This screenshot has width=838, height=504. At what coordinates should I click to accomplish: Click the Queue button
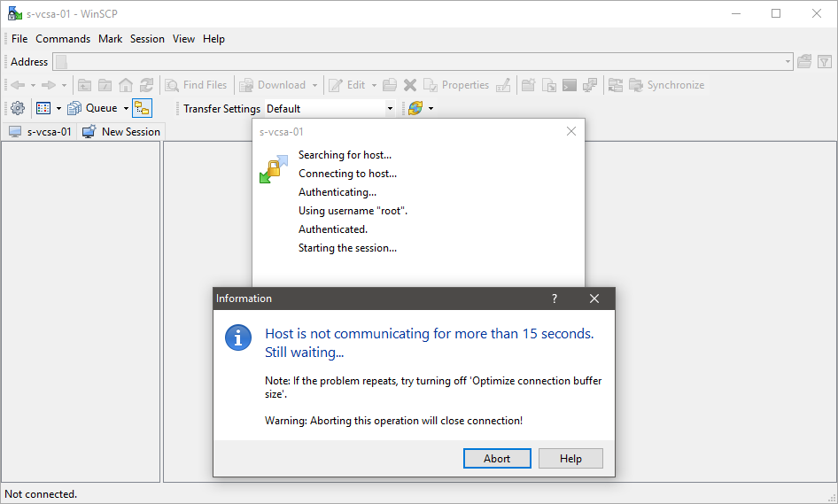point(93,108)
